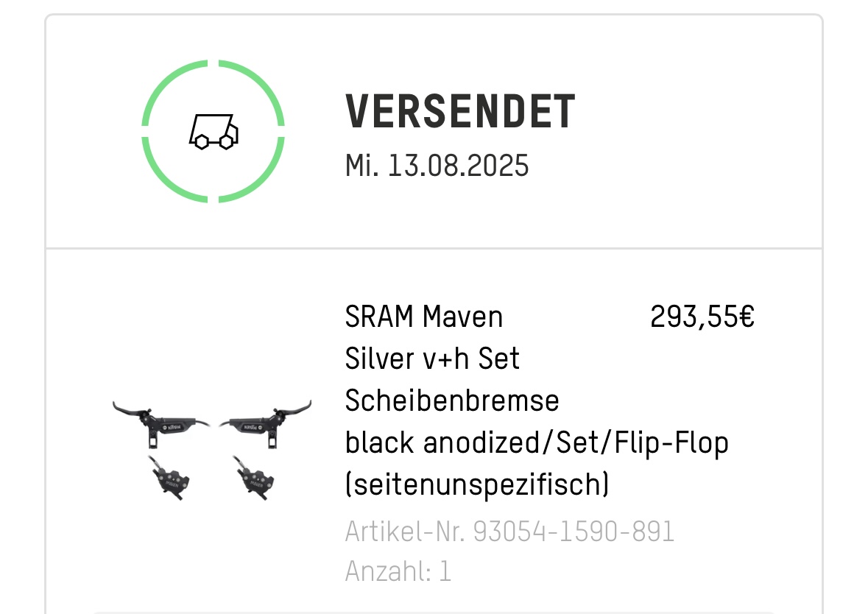The image size is (868, 614).
Task: Click the shipping date Mi. 13.08.2025
Action: (x=437, y=166)
